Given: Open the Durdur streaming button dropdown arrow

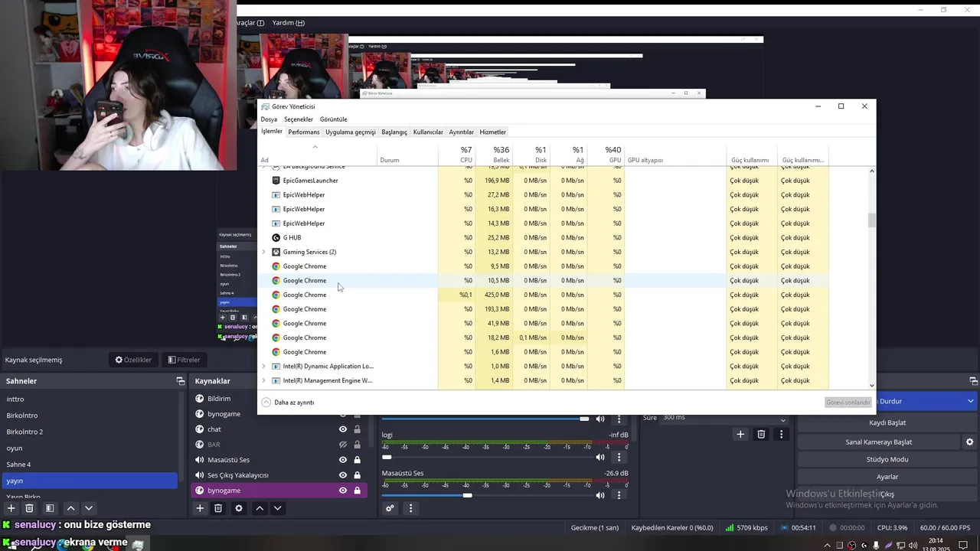Looking at the screenshot, I should click(970, 401).
